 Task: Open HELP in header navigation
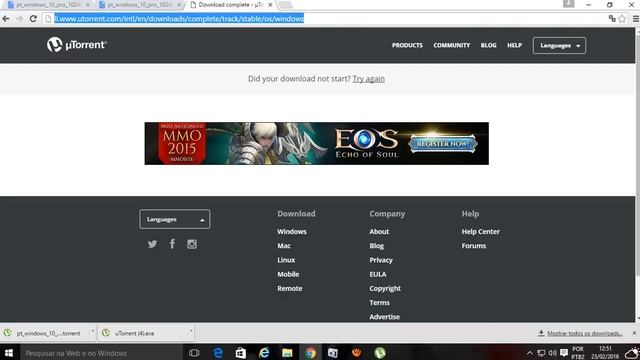click(514, 45)
